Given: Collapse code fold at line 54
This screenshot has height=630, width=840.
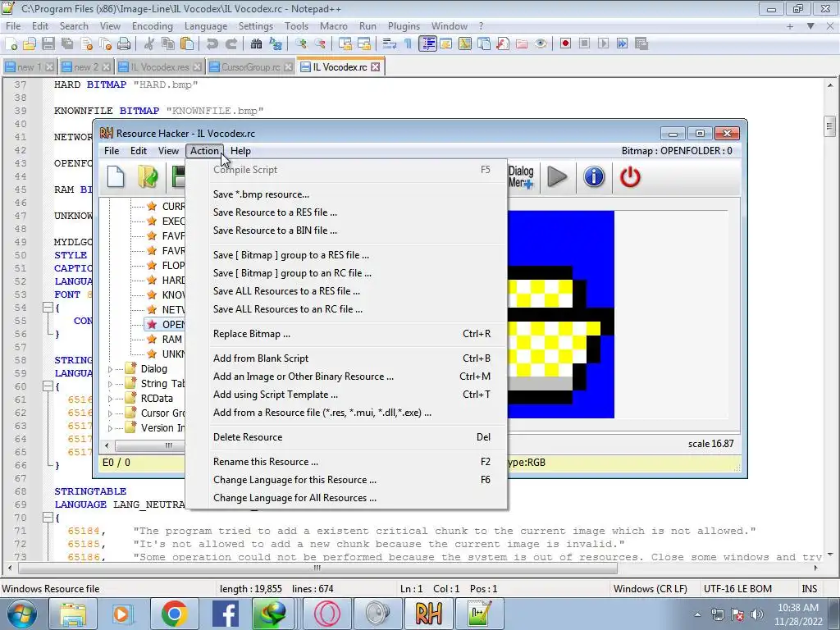Looking at the screenshot, I should coord(48,308).
